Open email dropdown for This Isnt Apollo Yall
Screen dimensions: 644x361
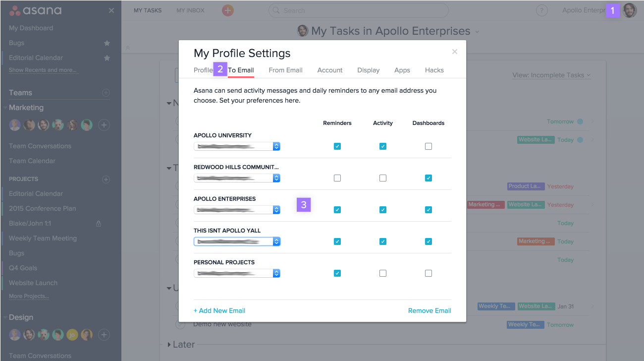click(237, 241)
